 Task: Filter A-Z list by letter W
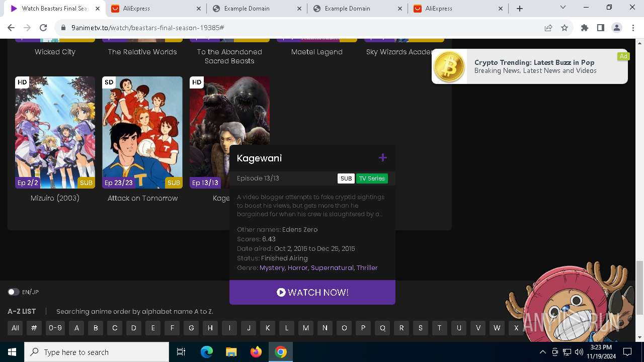pos(497,328)
